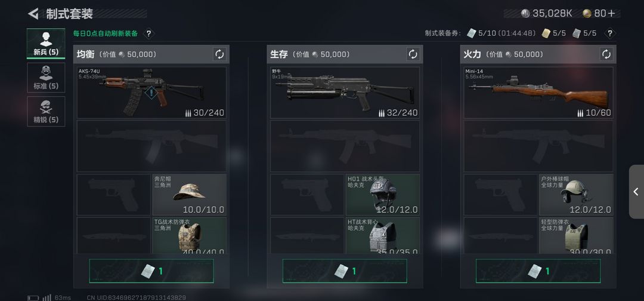Select the 野牛 submachine gun card
This screenshot has height=301, width=644.
click(345, 93)
